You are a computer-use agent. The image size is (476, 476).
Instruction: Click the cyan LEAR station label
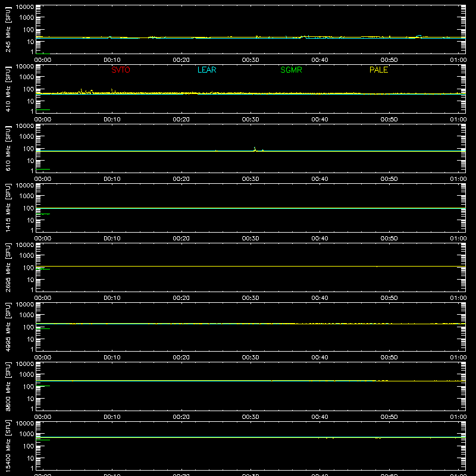pyautogui.click(x=206, y=70)
